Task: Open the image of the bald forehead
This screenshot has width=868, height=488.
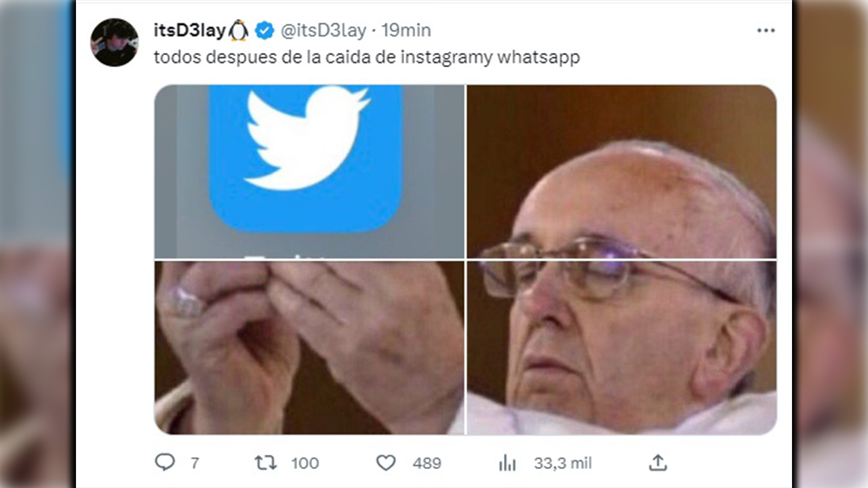Action: (x=621, y=171)
